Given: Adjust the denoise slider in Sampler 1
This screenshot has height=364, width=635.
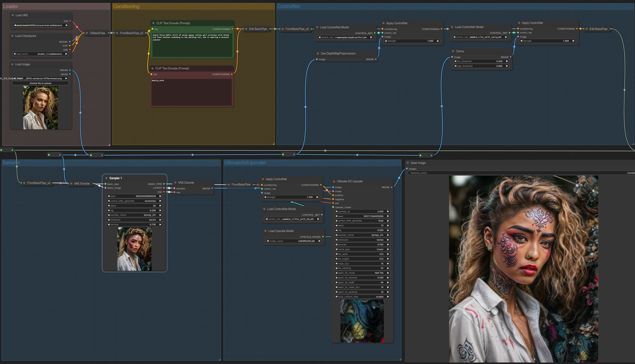Looking at the screenshot, I should [x=134, y=225].
